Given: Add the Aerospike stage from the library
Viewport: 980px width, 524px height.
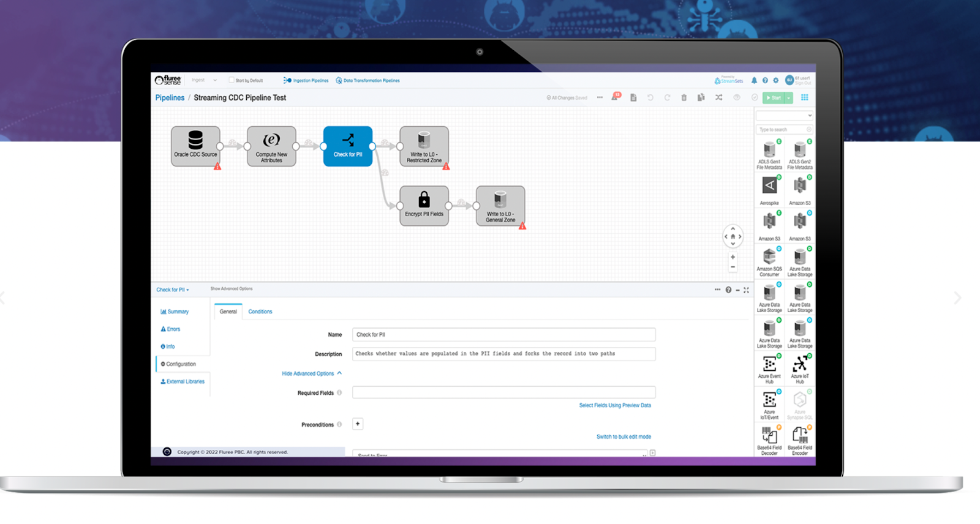Looking at the screenshot, I should coord(769,190).
